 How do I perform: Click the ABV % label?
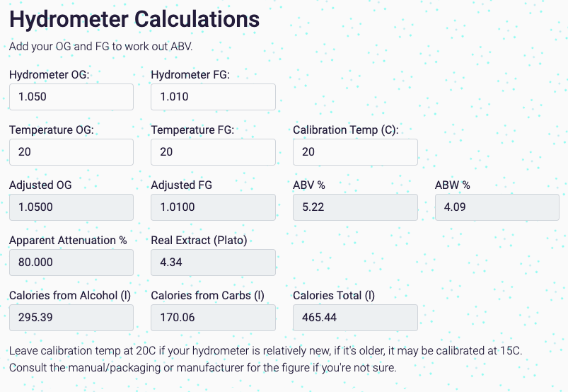click(309, 185)
